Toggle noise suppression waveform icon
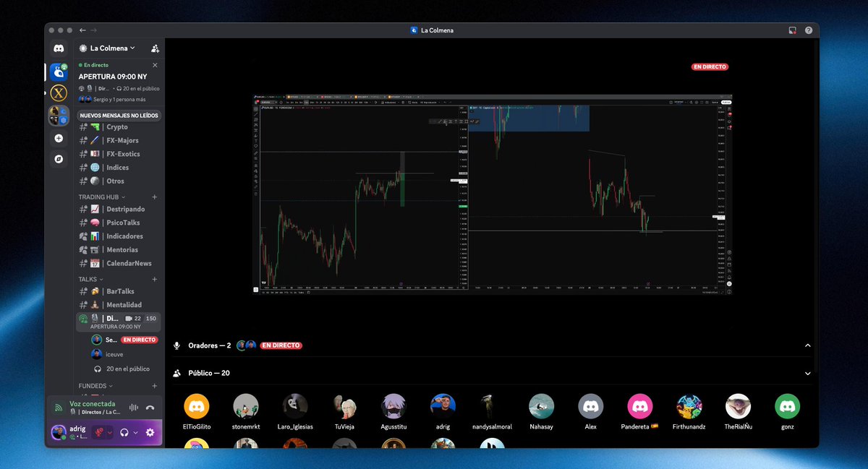Viewport: 868px width, 469px height. pos(133,408)
